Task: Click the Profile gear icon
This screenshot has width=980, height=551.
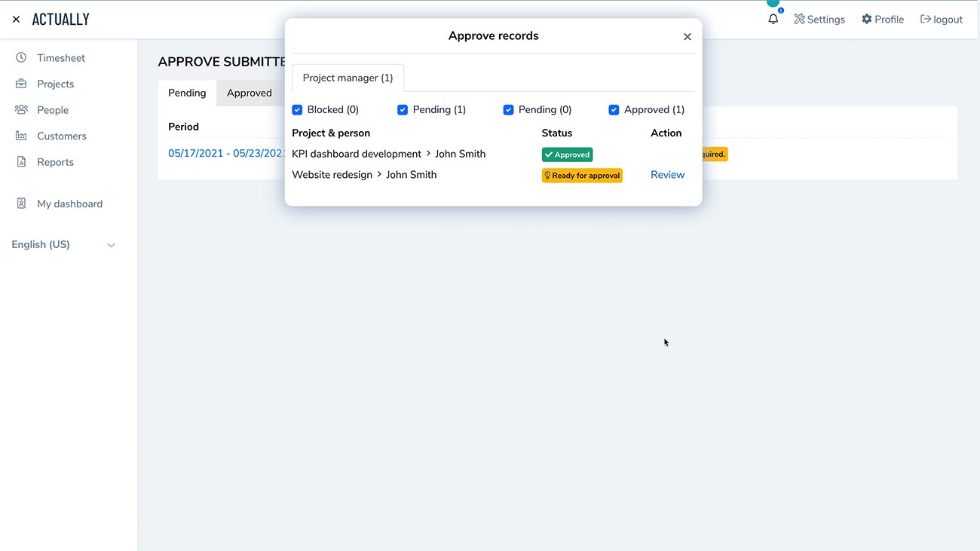Action: coord(867,19)
